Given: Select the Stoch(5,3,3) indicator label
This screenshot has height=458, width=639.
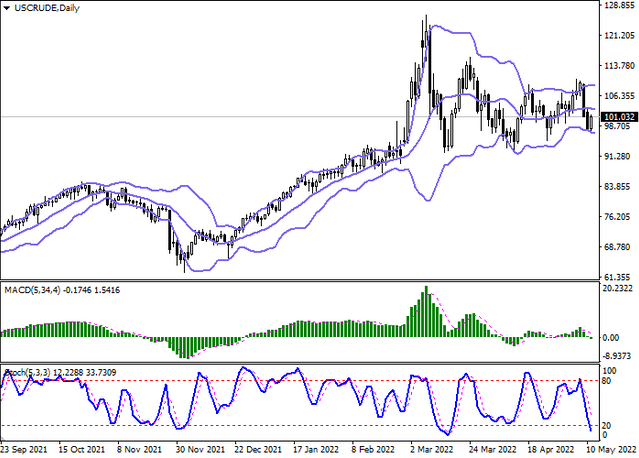Looking at the screenshot, I should tap(27, 372).
